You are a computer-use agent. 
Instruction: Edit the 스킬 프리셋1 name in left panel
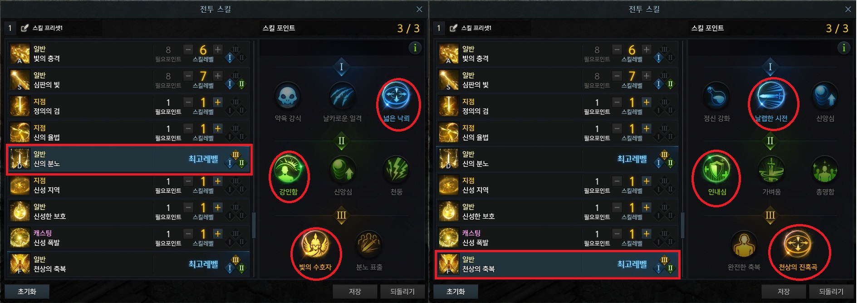tap(25, 28)
